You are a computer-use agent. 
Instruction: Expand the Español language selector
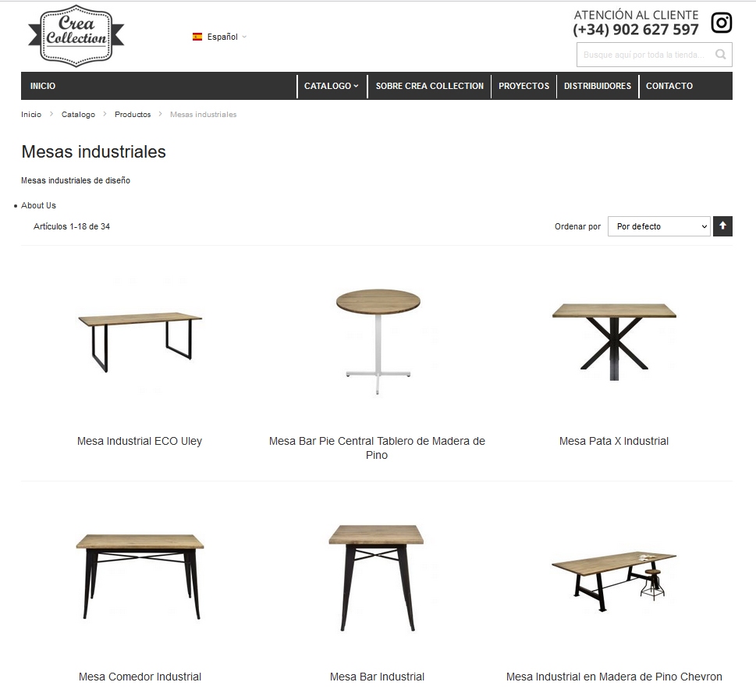coord(220,37)
